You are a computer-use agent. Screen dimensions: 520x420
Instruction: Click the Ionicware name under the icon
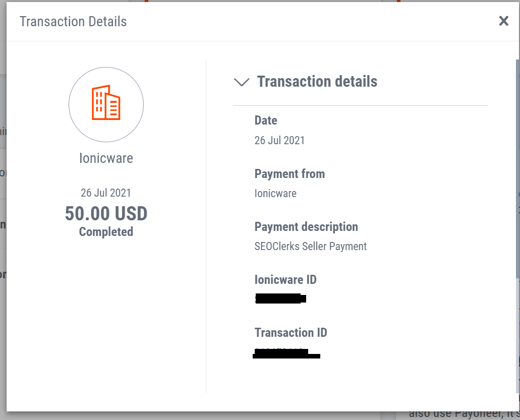106,158
